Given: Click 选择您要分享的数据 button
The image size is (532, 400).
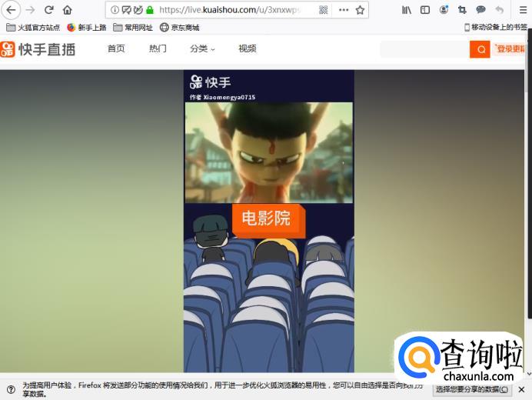Looking at the screenshot, I should click(472, 389).
